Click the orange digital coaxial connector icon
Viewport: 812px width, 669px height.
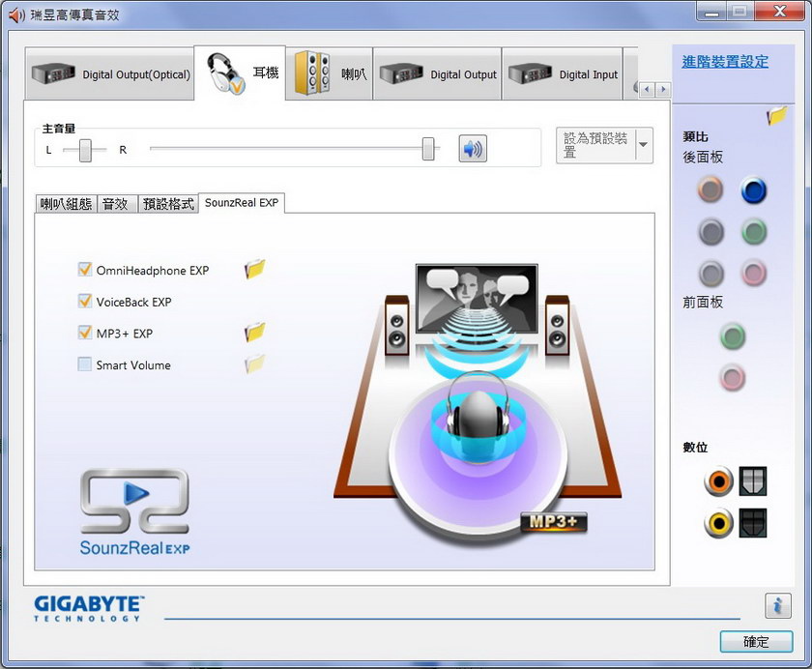(718, 481)
